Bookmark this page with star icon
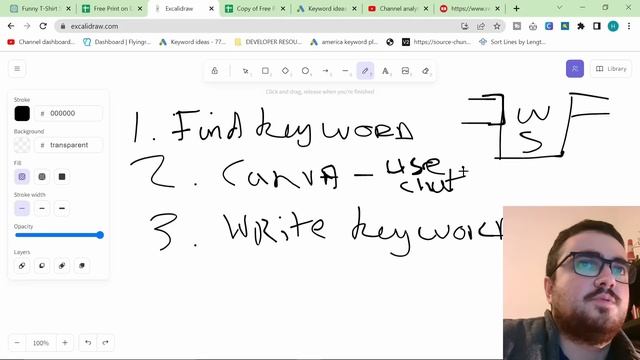 (497, 26)
